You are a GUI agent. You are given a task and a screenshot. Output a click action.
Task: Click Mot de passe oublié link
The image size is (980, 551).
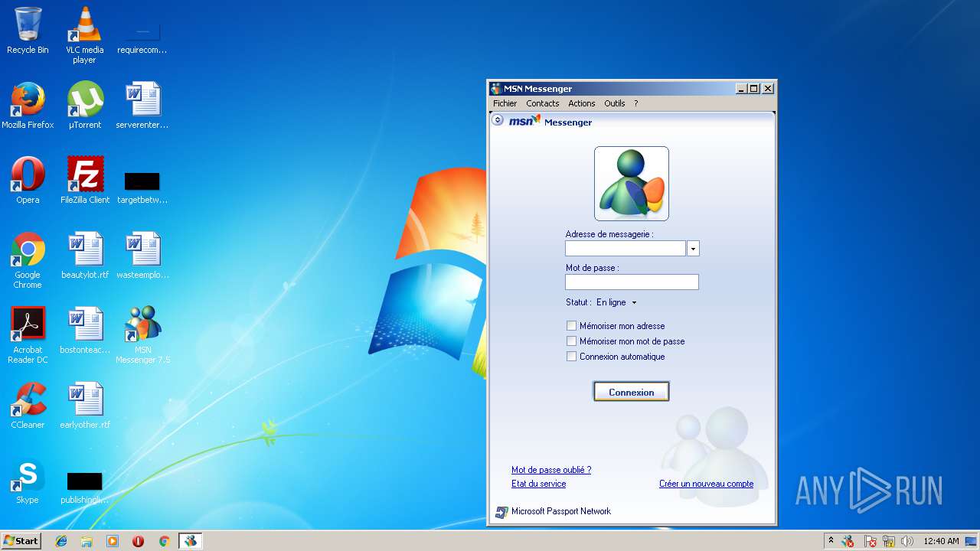(551, 470)
